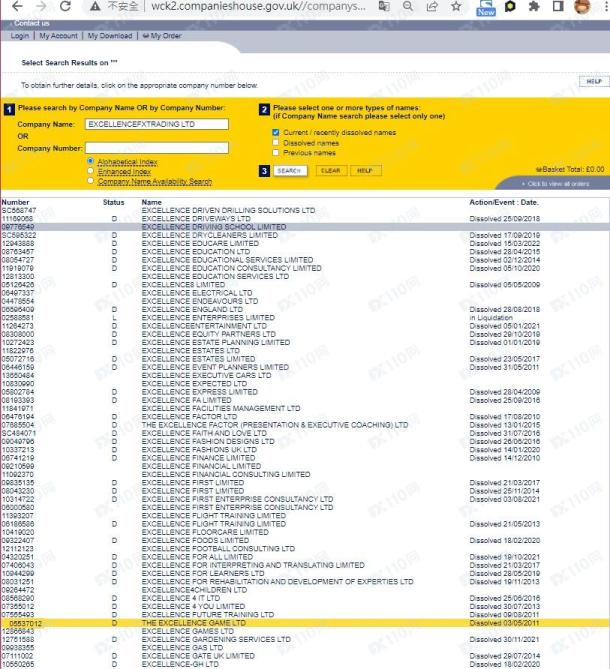Click the CLEAR button
This screenshot has width=610, height=669.
point(331,171)
